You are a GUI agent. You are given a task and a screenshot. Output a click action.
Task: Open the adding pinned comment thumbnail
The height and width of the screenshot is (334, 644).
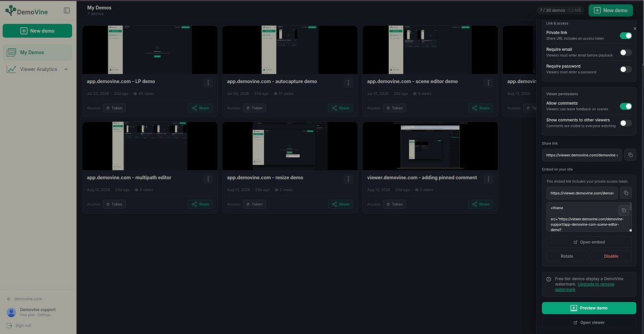click(430, 146)
